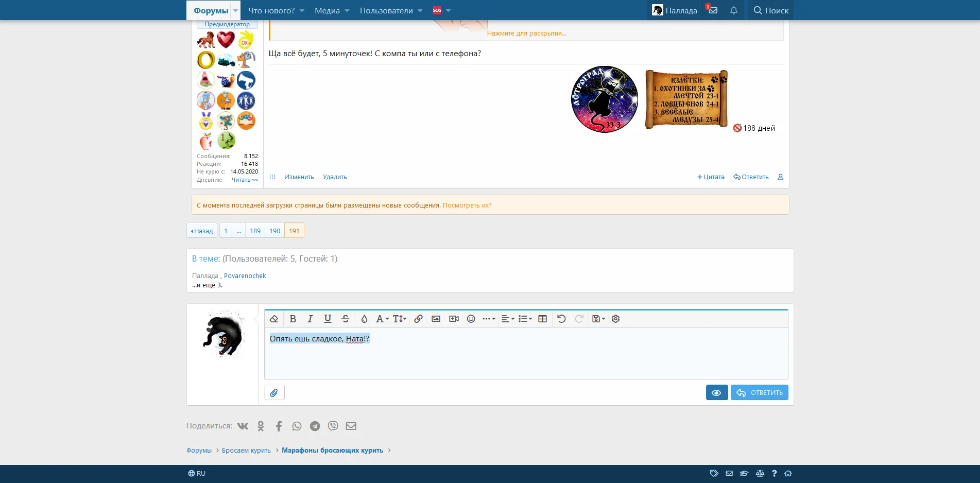This screenshot has height=483, width=980.
Task: Click the Изменить post link
Action: tap(299, 177)
